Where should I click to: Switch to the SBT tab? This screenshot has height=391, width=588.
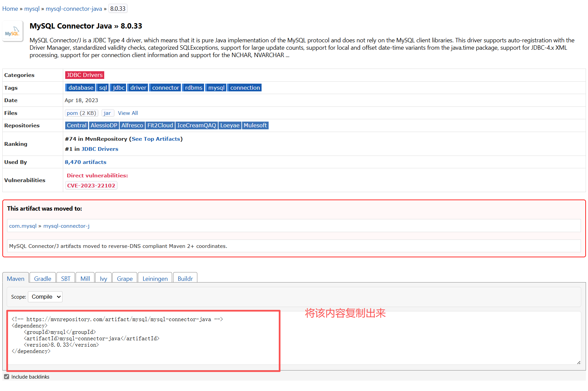(66, 278)
